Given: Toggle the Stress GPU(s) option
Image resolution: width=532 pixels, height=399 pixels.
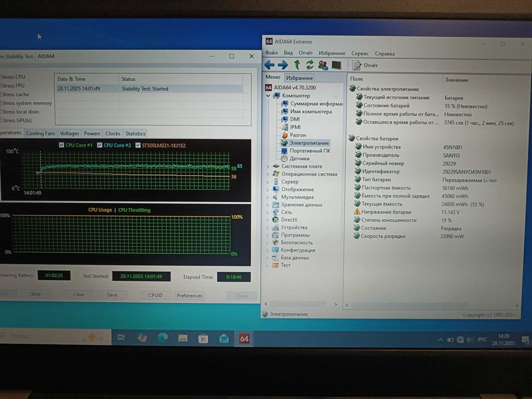Looking at the screenshot, I should [x=17, y=120].
